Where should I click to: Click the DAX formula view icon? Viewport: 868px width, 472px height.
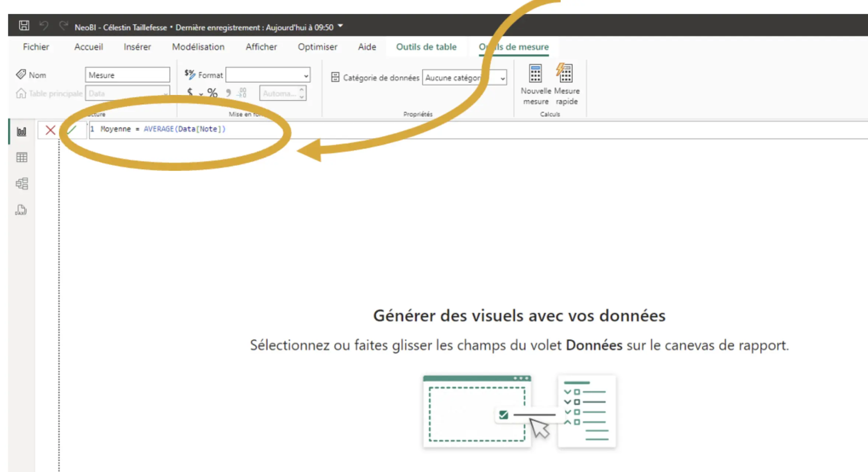click(21, 210)
